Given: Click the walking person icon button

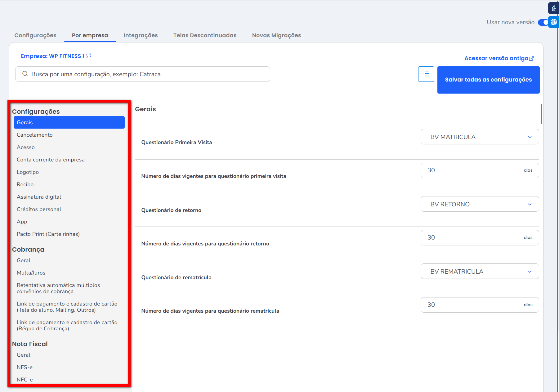Looking at the screenshot, I should [553, 8].
